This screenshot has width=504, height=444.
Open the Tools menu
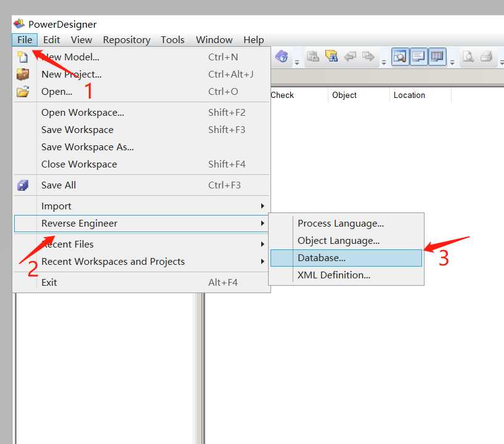173,40
